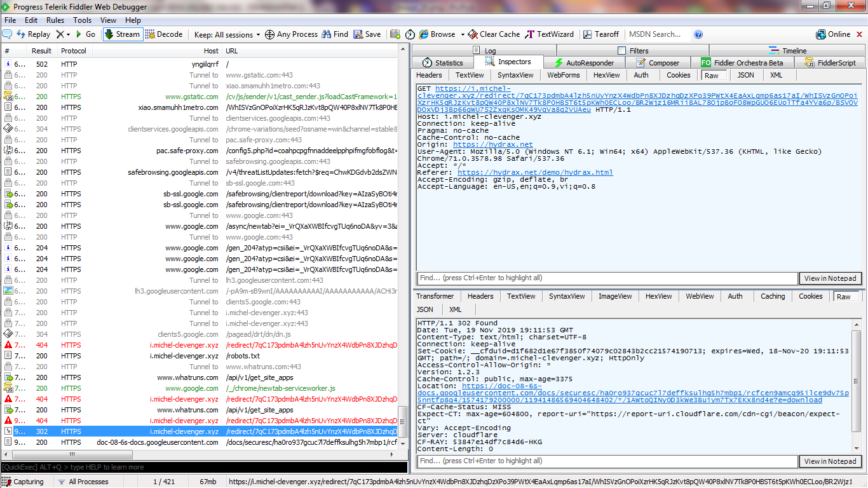Switch to the Timeline tab
The width and height of the screenshot is (868, 488).
pos(788,50)
